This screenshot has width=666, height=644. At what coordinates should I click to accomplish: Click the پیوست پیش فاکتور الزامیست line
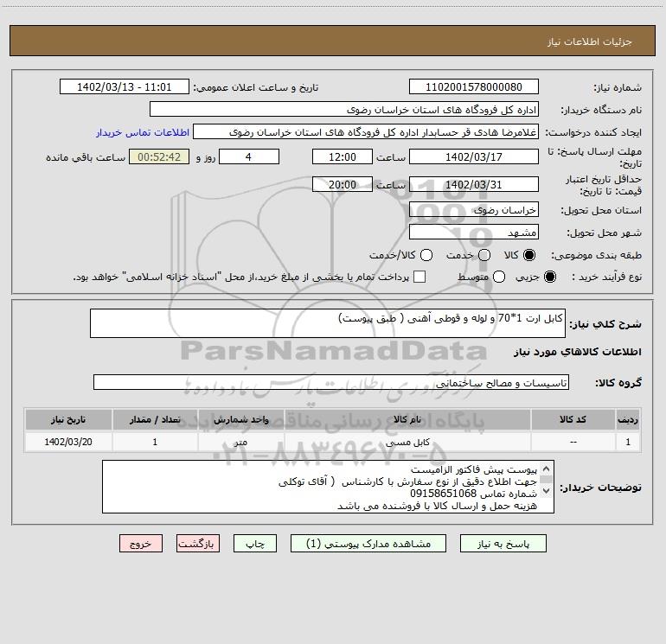[474, 469]
